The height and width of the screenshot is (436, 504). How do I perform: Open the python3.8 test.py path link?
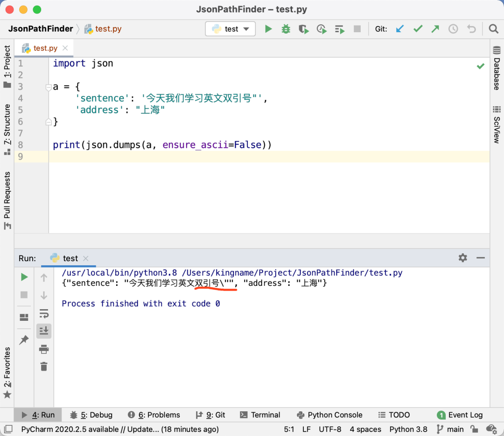point(232,273)
